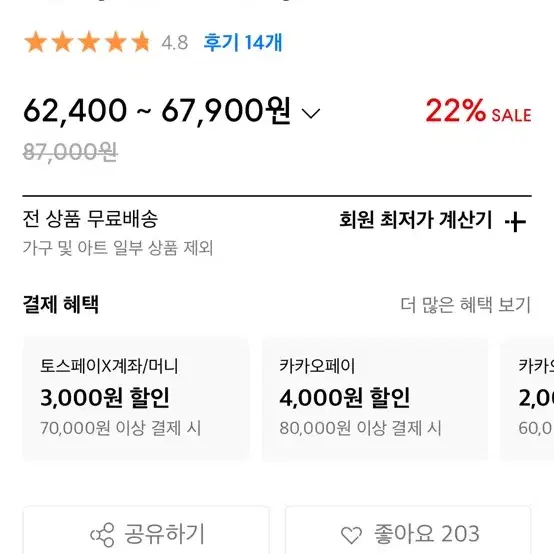
Task: Click the partially visible third 카카오 benefit card
Action: (527, 399)
